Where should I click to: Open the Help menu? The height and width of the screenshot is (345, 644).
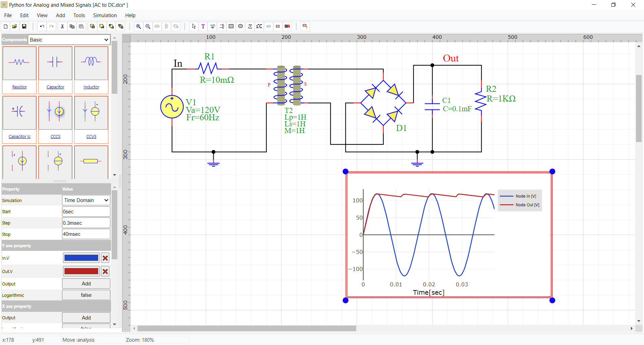pyautogui.click(x=130, y=15)
